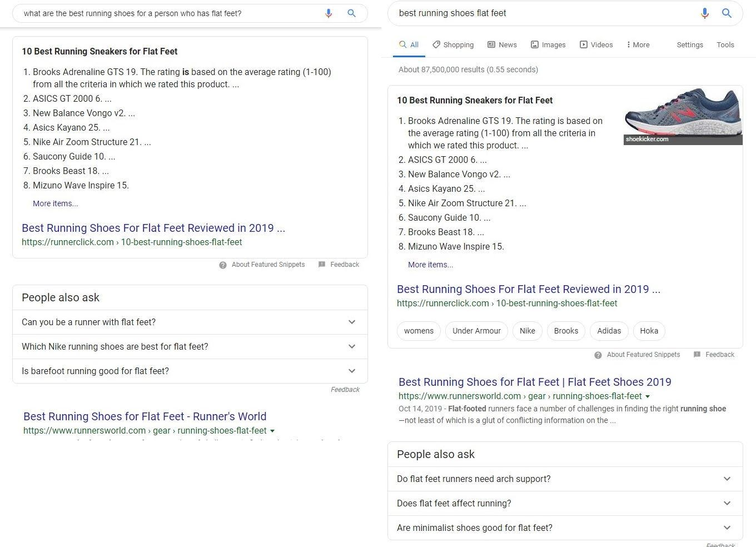This screenshot has width=756, height=547.
Task: Click 'About 87,500,000 results (0.55 seconds)' text
Action: click(x=468, y=69)
